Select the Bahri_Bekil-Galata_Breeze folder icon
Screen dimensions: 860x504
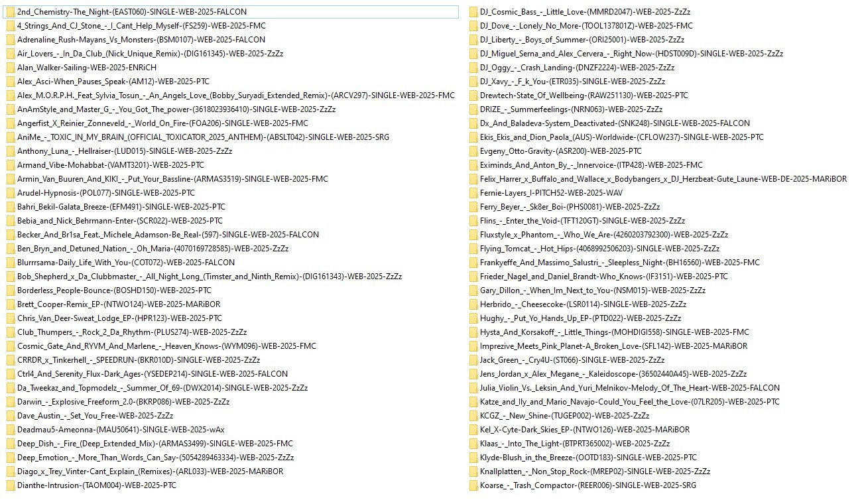[x=11, y=207]
